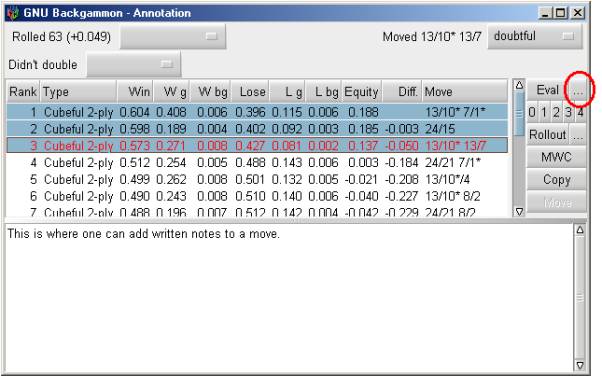Select the 4-ply evaluation button
This screenshot has width=602, height=376.
(x=580, y=113)
